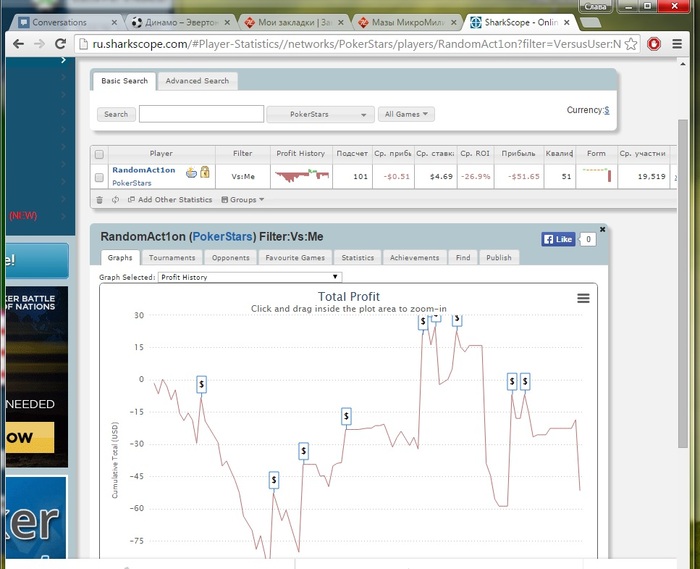Open Chrome hamburger menu

click(677, 44)
